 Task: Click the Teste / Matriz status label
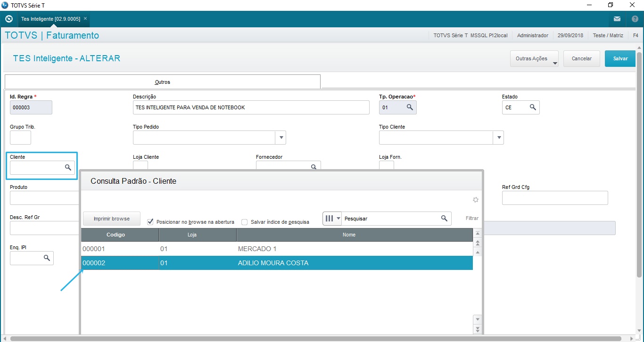click(608, 35)
